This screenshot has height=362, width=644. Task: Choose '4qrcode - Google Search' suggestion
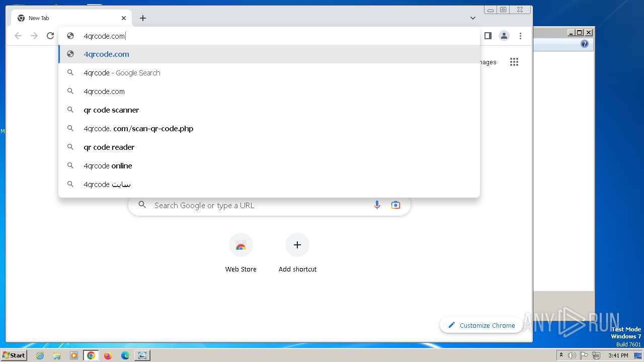[269, 72]
